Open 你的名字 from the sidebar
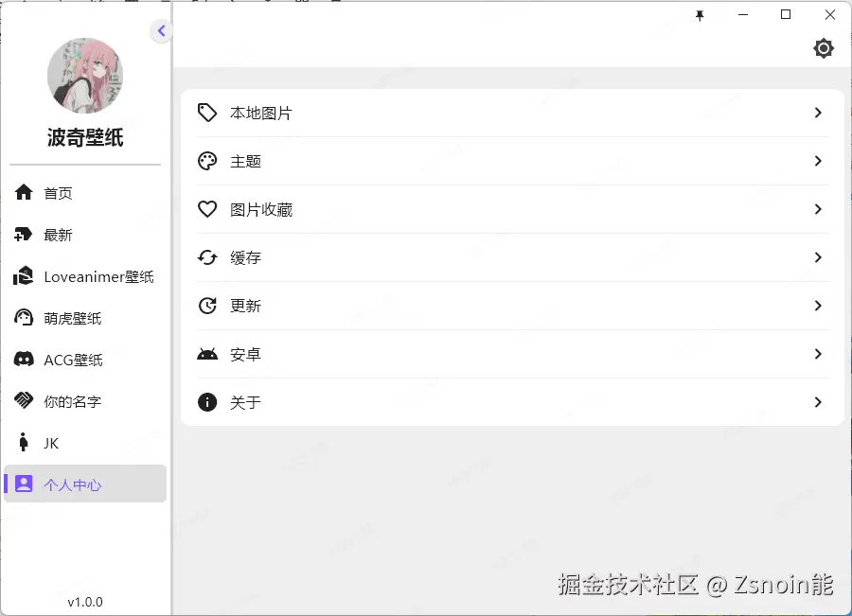Image resolution: width=852 pixels, height=616 pixels. (x=85, y=401)
